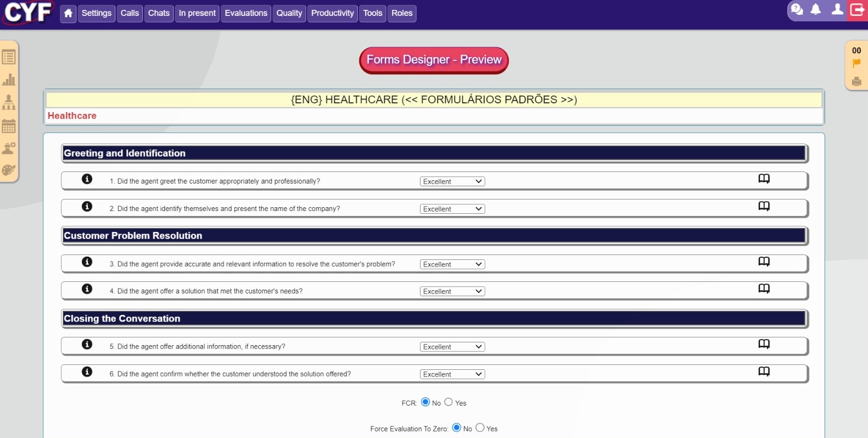Open the user profile icon
The image size is (868, 438).
point(837,9)
